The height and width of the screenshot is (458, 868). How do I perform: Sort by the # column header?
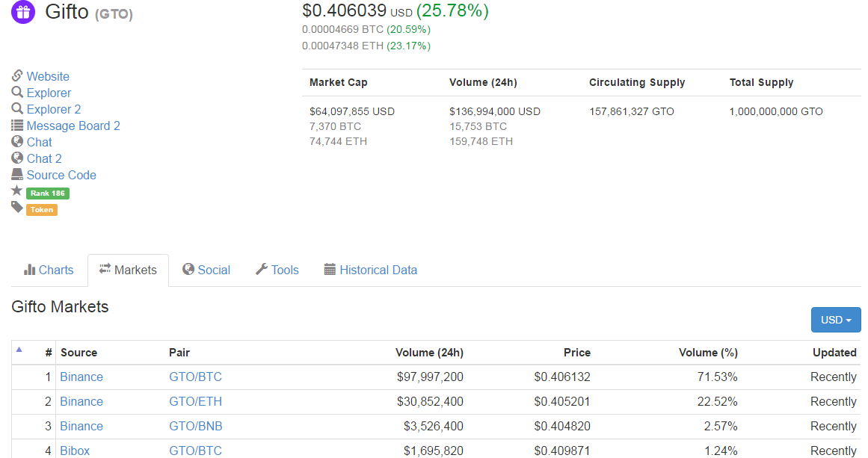(49, 353)
